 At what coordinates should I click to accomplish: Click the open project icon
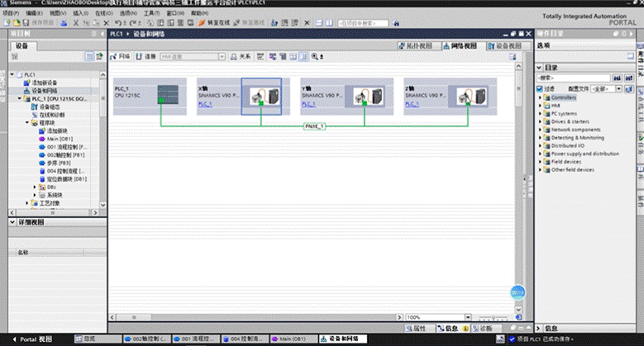(x=17, y=23)
